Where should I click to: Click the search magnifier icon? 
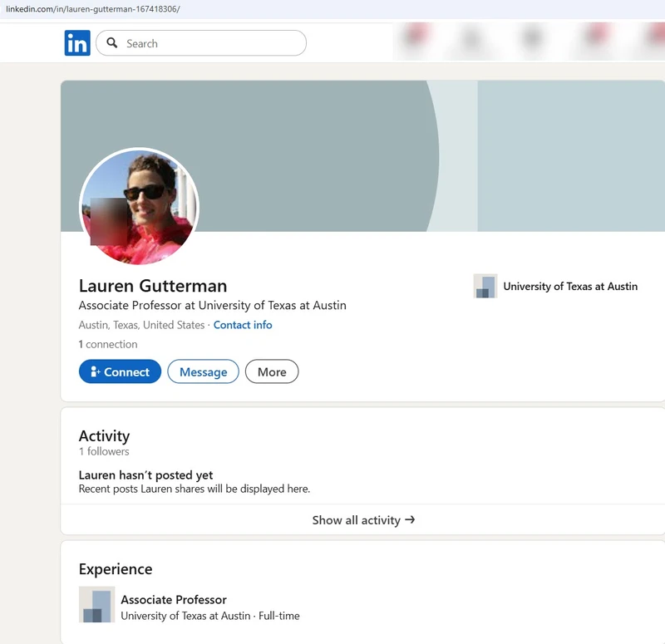112,43
